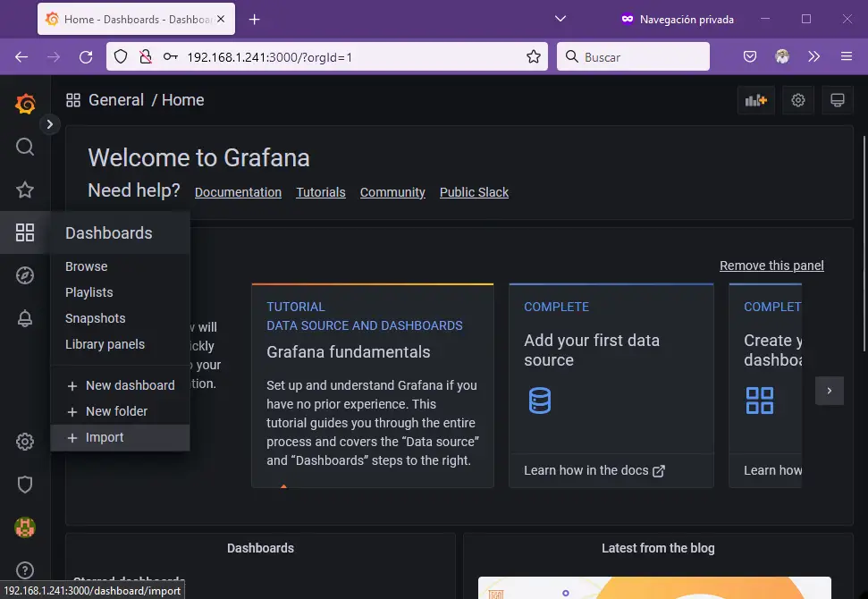Open the Tutorials link
This screenshot has width=868, height=599.
click(321, 192)
